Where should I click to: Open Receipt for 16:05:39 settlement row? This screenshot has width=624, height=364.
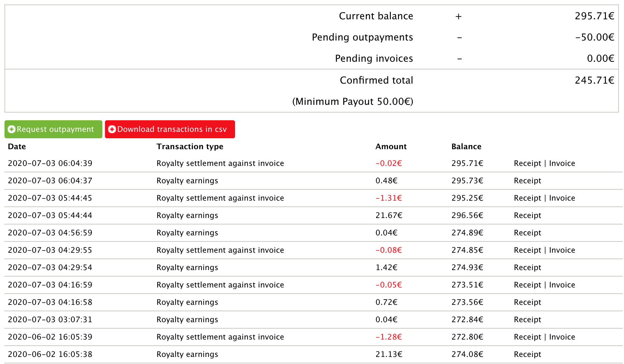[x=527, y=337]
